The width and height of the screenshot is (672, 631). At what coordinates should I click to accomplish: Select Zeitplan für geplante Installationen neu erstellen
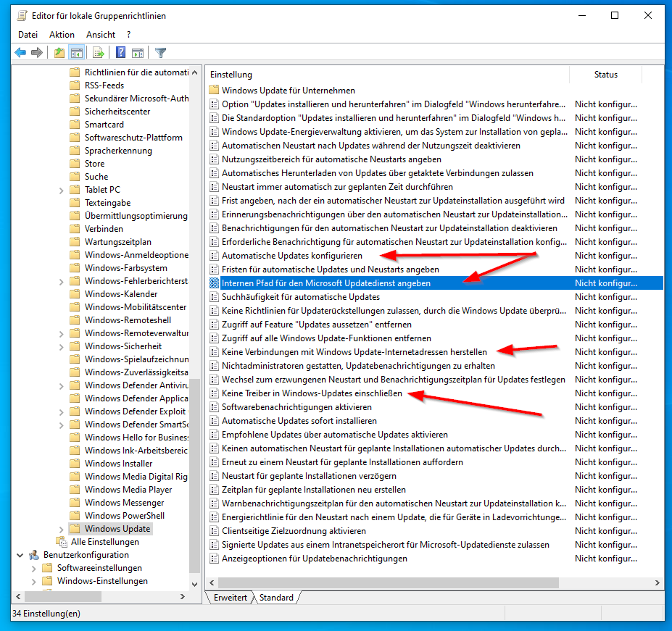(x=314, y=490)
